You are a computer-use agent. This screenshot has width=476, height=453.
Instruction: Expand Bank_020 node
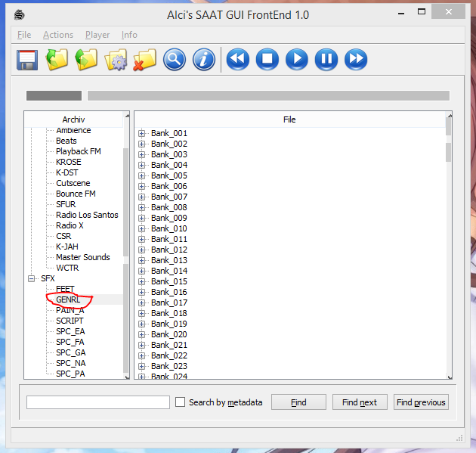coord(141,334)
